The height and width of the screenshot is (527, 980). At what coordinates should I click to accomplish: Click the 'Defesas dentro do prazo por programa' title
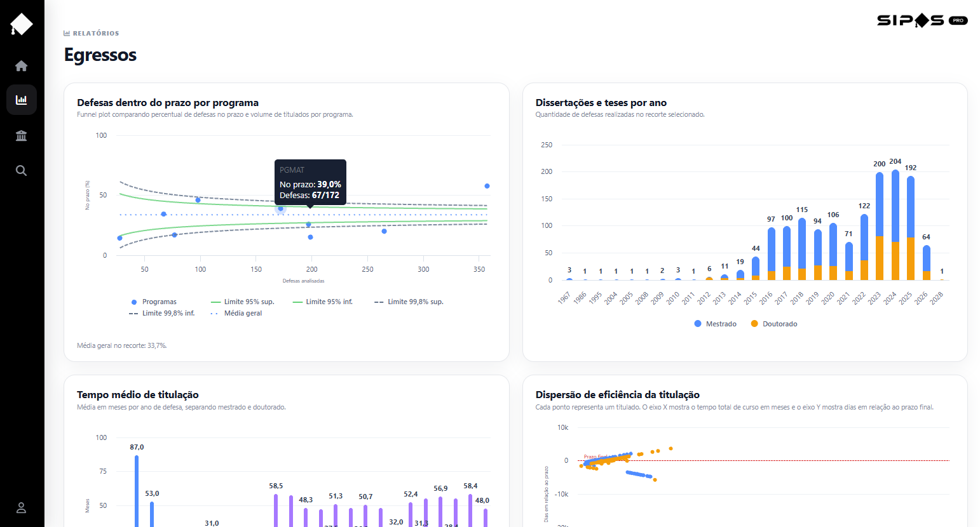coord(168,103)
